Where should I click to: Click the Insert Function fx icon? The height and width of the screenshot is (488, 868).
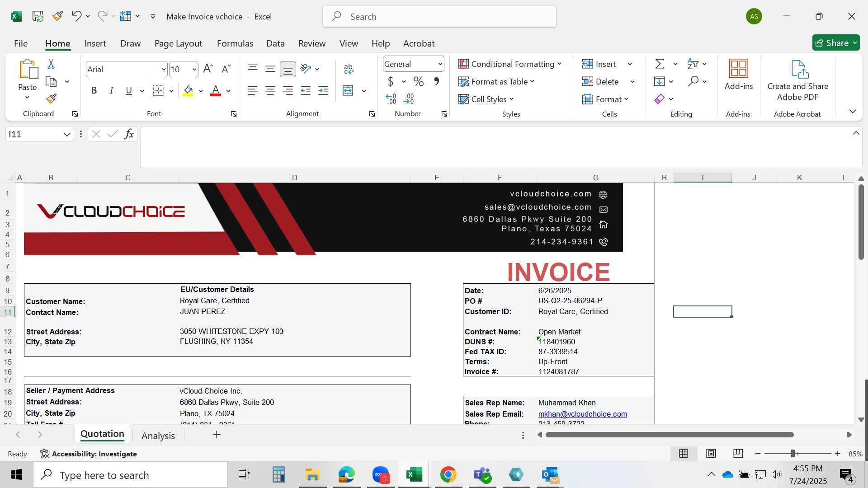[x=129, y=134]
